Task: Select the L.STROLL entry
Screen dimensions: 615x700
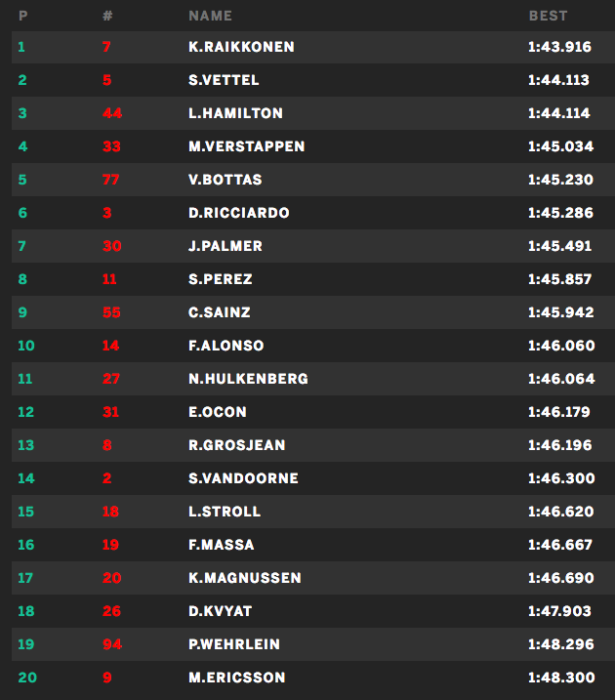Action: [225, 512]
